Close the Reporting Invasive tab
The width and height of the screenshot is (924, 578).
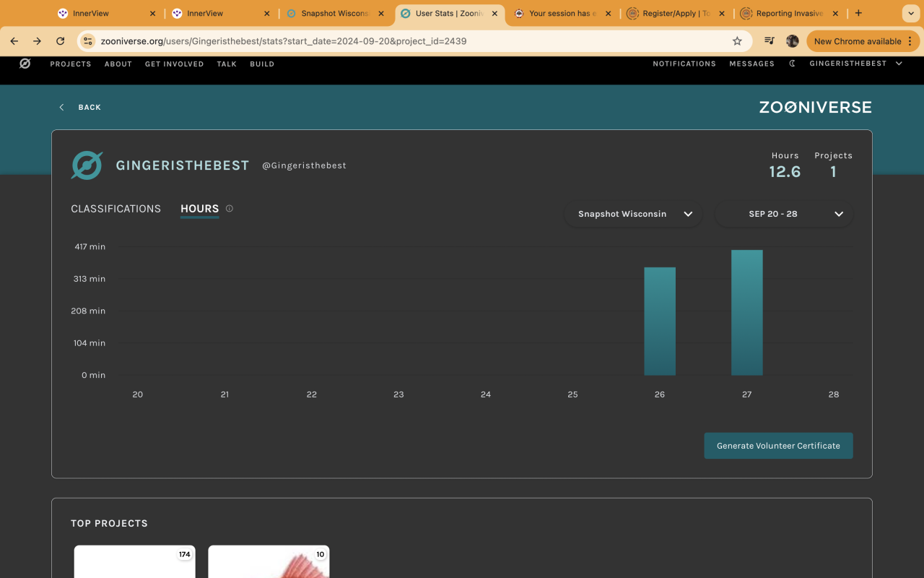coord(835,13)
